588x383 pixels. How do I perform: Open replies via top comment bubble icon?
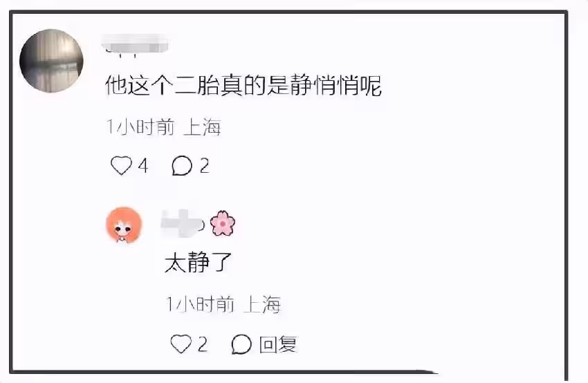pyautogui.click(x=182, y=165)
